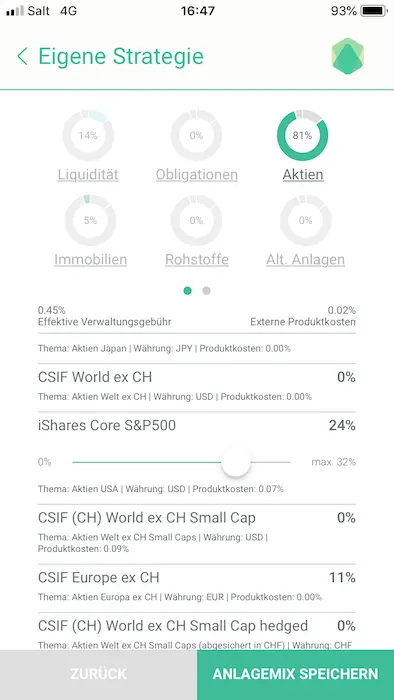Tap the battery indicator in status bar
Image resolution: width=394 pixels, height=700 pixels.
click(x=374, y=11)
